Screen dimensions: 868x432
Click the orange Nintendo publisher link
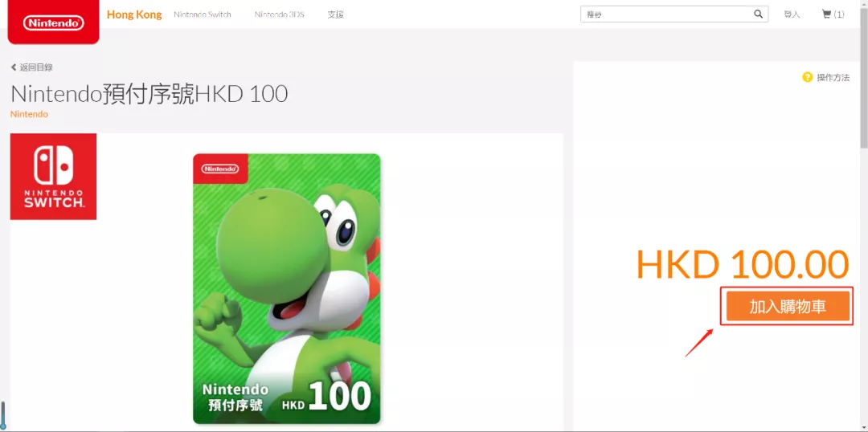click(29, 114)
